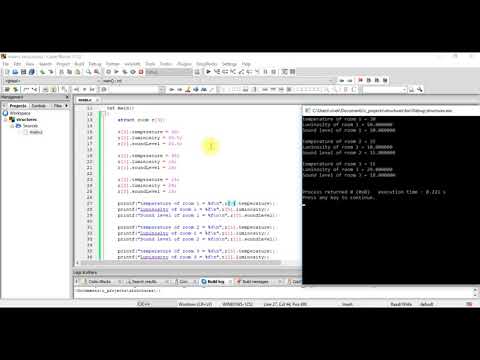Jump forward using navigation arrow icon
The height and width of the screenshot is (360, 480).
[x=350, y=80]
